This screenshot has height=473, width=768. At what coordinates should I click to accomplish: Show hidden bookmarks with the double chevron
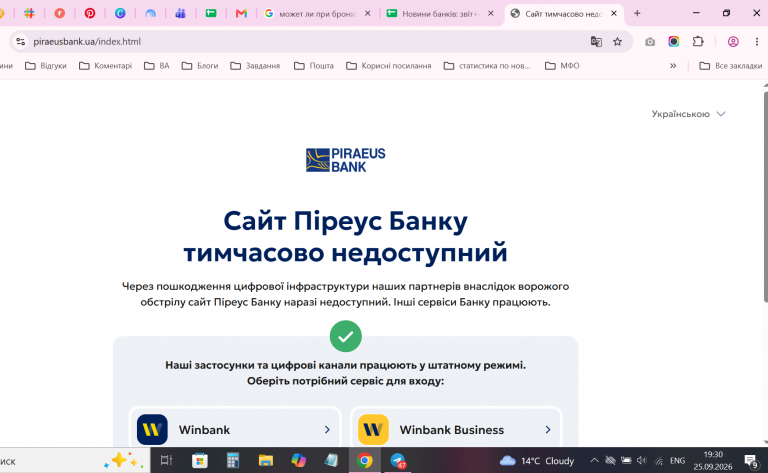[x=673, y=66]
